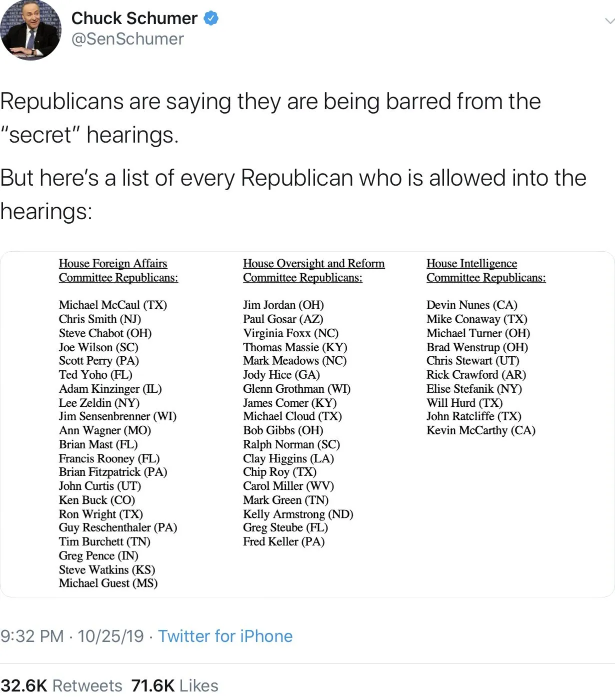Open the Chuck Schumer display name
Screen dimensions: 615x700
click(134, 19)
